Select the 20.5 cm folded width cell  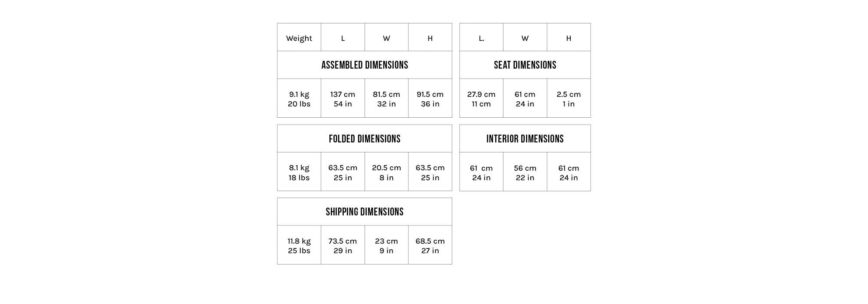(x=386, y=172)
